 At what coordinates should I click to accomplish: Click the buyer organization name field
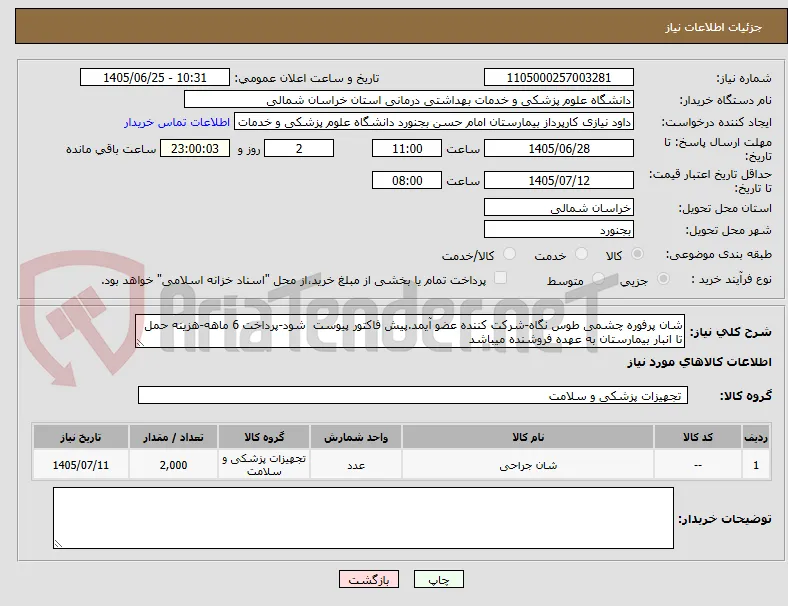409,99
